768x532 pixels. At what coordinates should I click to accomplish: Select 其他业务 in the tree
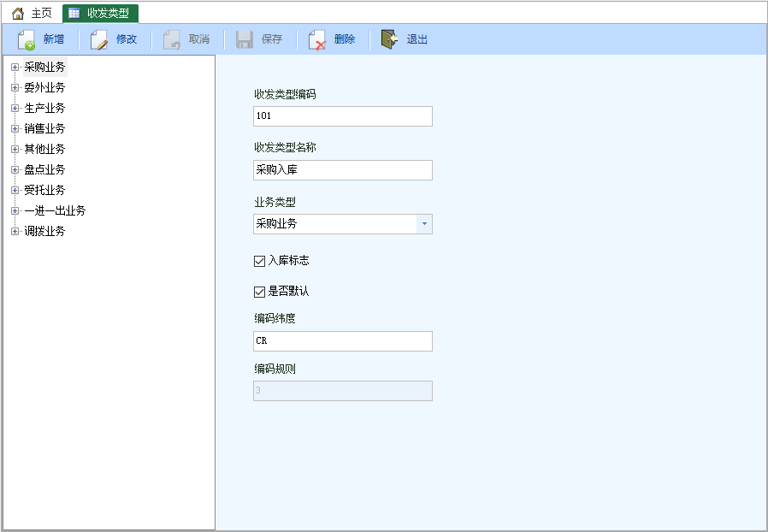click(x=44, y=150)
